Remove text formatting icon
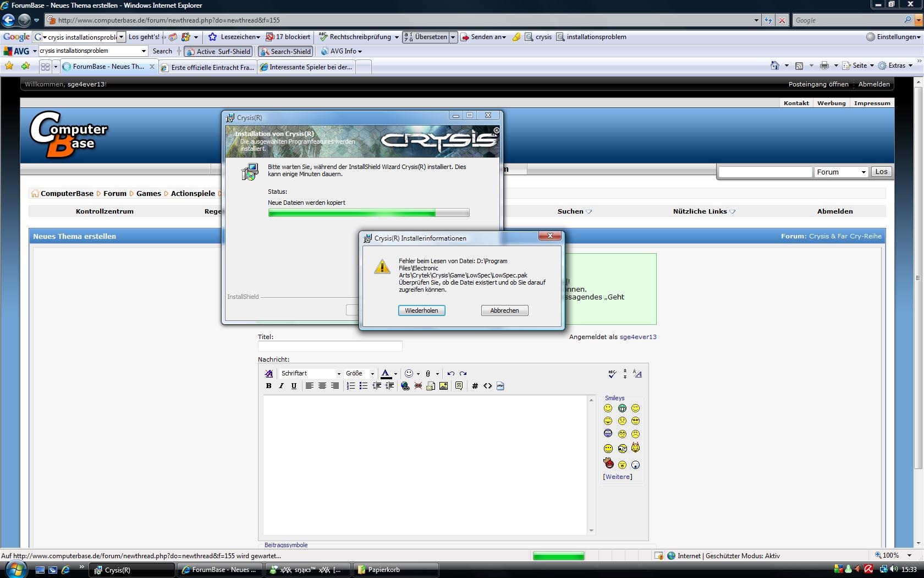This screenshot has width=924, height=578. (x=268, y=373)
